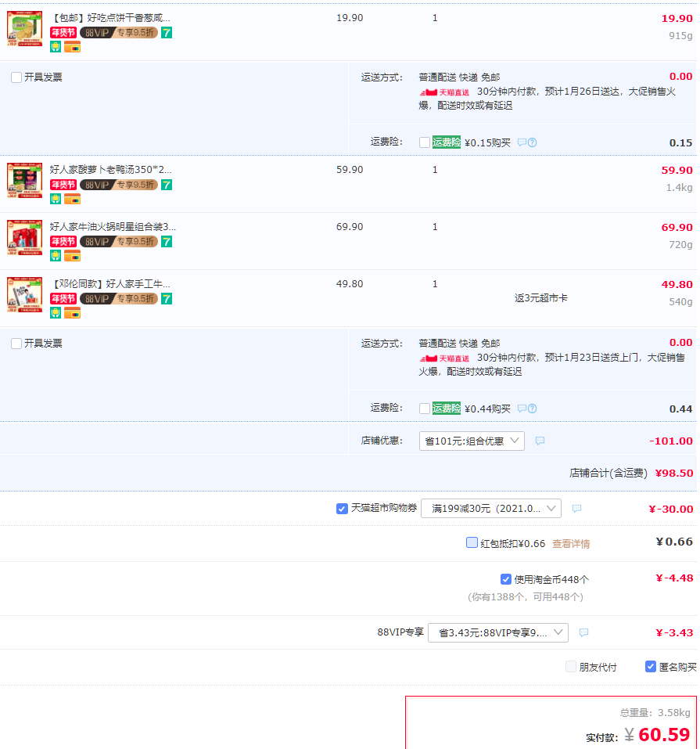The height and width of the screenshot is (749, 700).
Task: Click the 年货节 badge on 好吃点饼干 row
Action: point(63,33)
